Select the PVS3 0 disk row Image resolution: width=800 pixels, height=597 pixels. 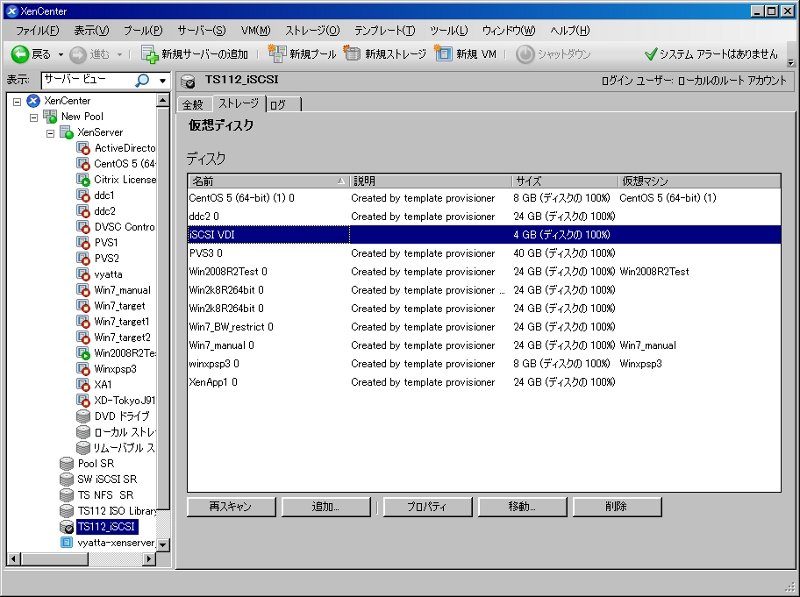[x=484, y=253]
